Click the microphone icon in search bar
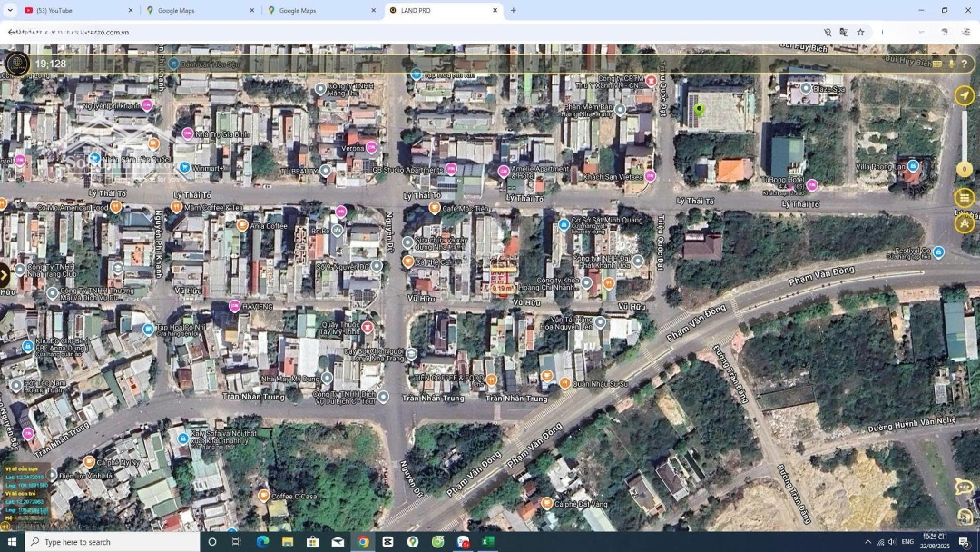Screen dimensions: 980x552 tap(951, 64)
